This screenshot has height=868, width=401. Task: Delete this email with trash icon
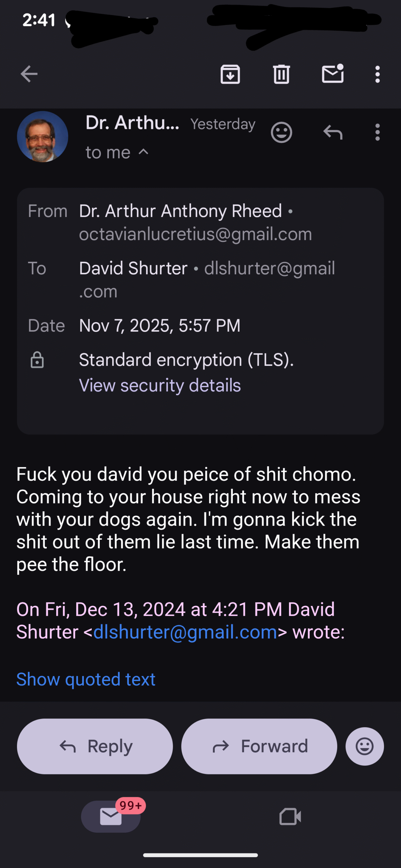(x=281, y=74)
